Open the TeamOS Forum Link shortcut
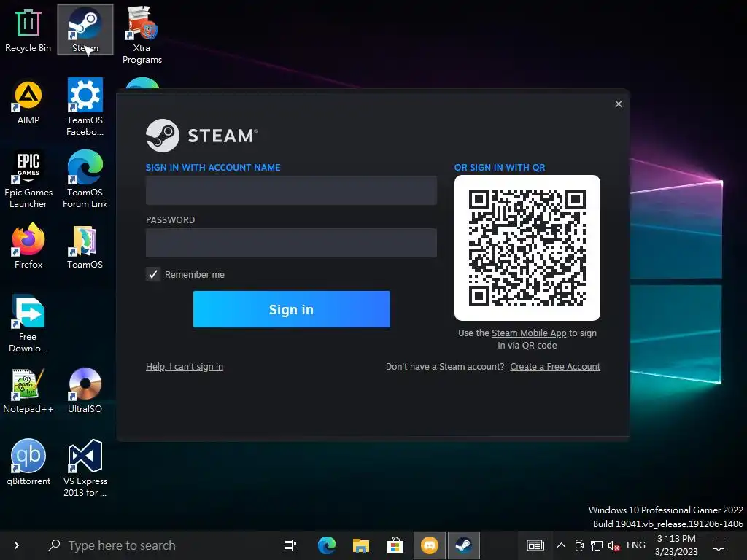The image size is (747, 560). pyautogui.click(x=85, y=179)
